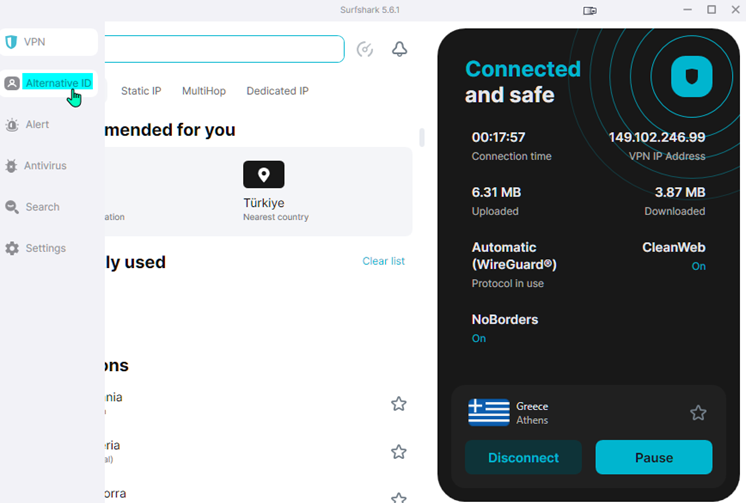The height and width of the screenshot is (503, 746).
Task: Click the Disconnect button
Action: tap(523, 457)
